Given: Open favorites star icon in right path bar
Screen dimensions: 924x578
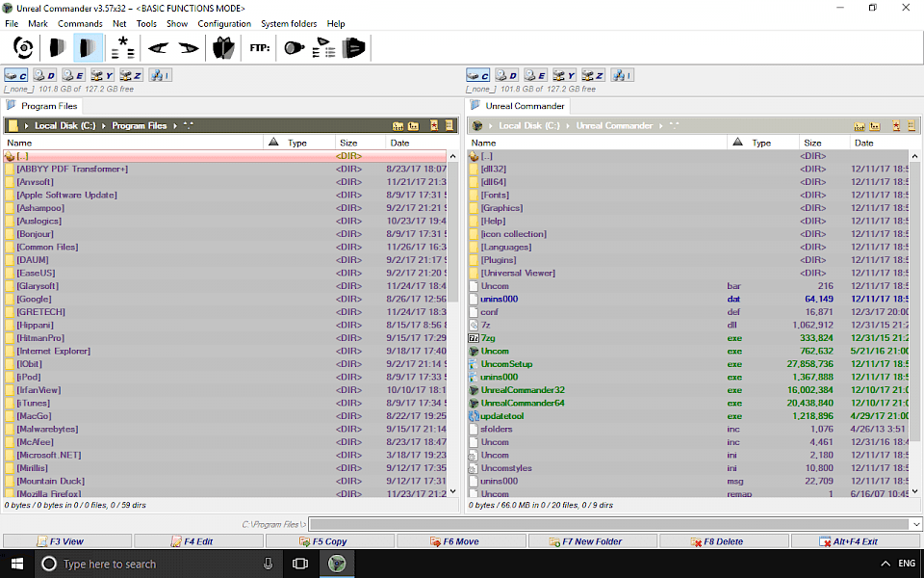Looking at the screenshot, I should (x=896, y=126).
